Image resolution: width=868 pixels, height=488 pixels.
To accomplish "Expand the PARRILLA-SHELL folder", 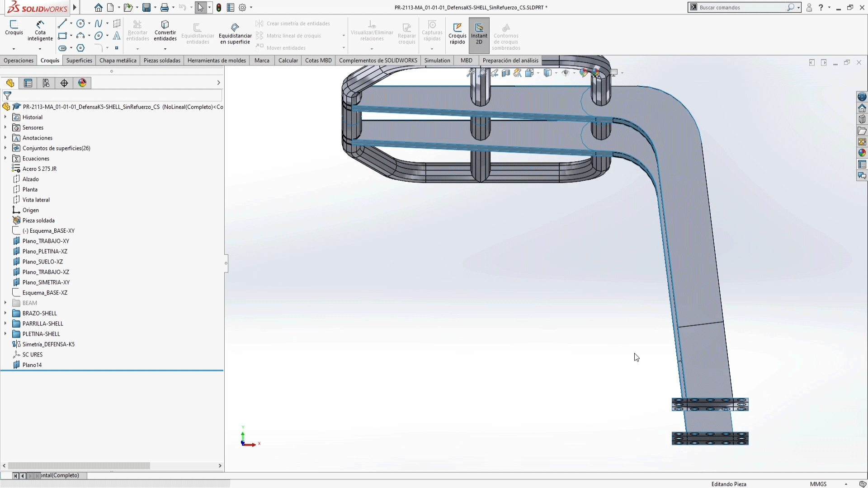I will coord(5,324).
